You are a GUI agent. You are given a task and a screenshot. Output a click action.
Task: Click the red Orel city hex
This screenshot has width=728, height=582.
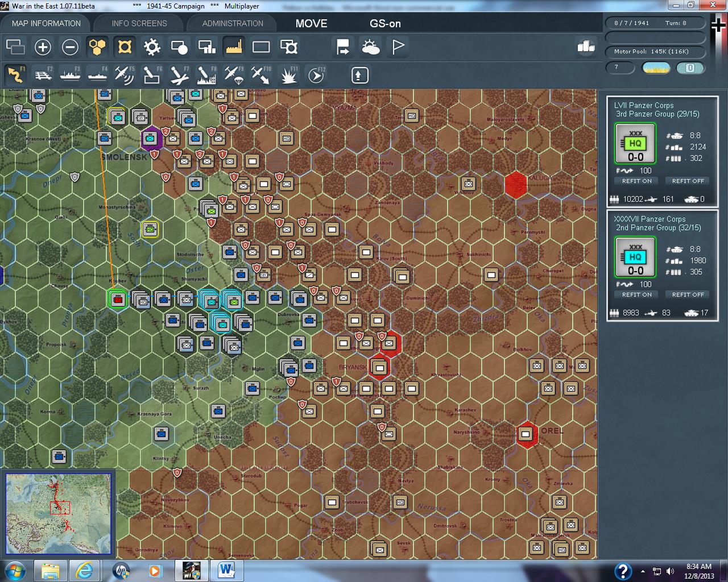click(x=527, y=435)
